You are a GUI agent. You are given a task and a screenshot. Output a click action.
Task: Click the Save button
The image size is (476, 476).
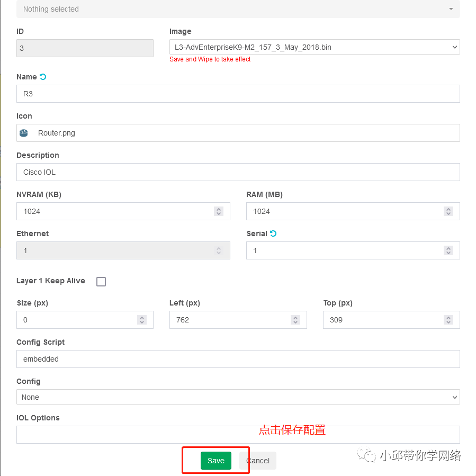(x=215, y=460)
